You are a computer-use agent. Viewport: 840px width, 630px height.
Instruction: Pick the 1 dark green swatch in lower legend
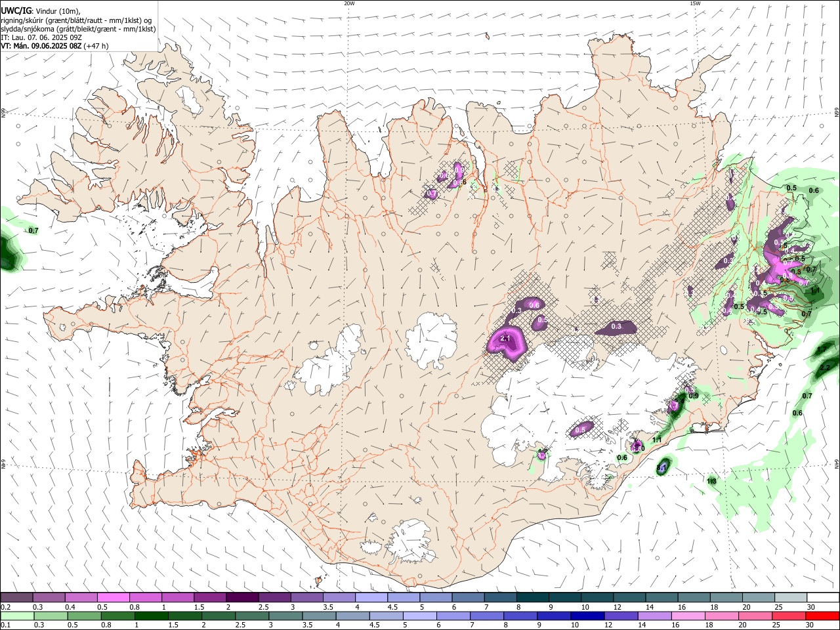coord(151,616)
